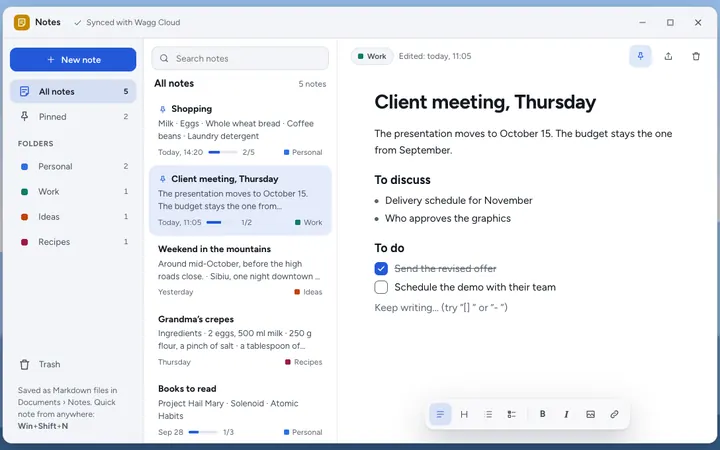Click Books to read progress bar 1/3
The image size is (720, 450).
[x=202, y=432]
